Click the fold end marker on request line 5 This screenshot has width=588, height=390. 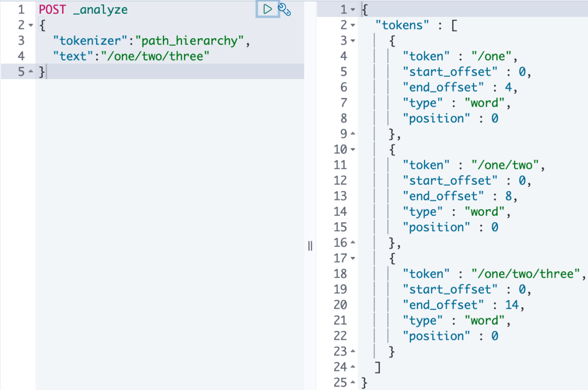click(x=30, y=71)
